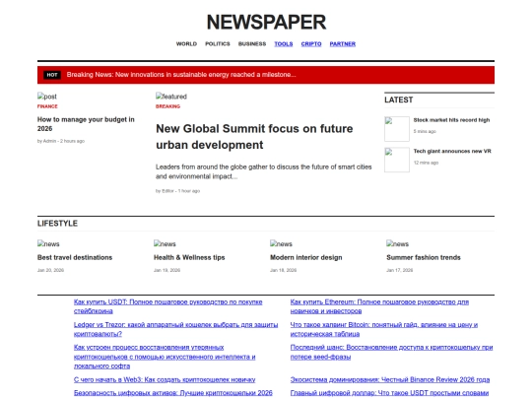Open the 'Как купить Ethereum' guide link

tap(379, 306)
